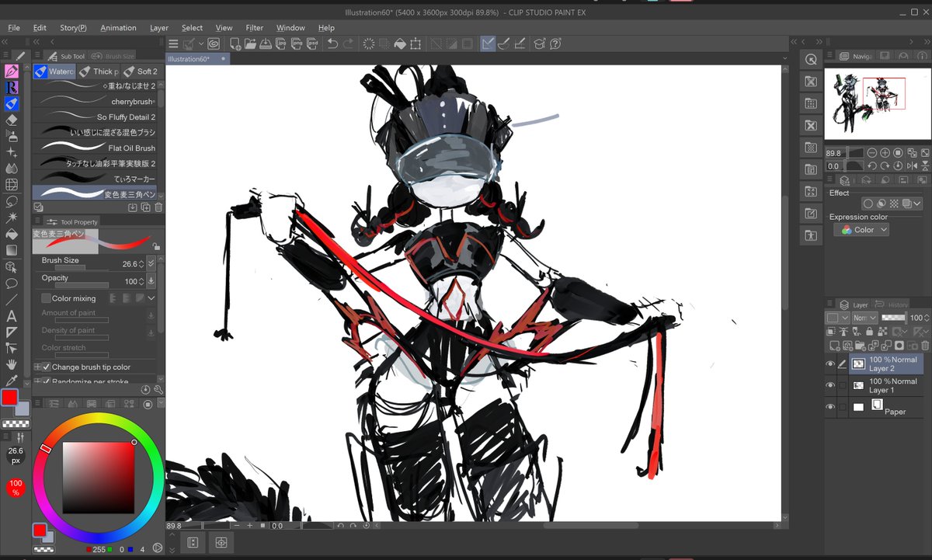Select the Airbrush tool
This screenshot has height=560, width=932.
(12, 136)
